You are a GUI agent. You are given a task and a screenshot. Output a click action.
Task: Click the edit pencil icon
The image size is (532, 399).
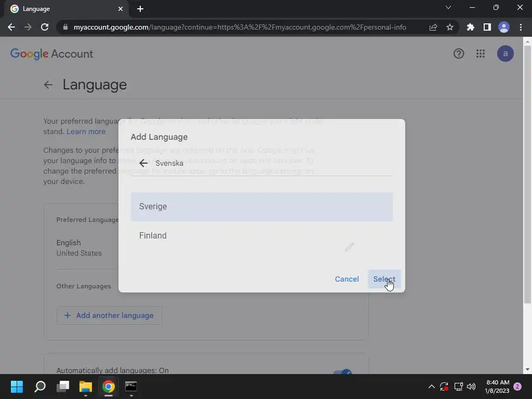click(x=350, y=247)
